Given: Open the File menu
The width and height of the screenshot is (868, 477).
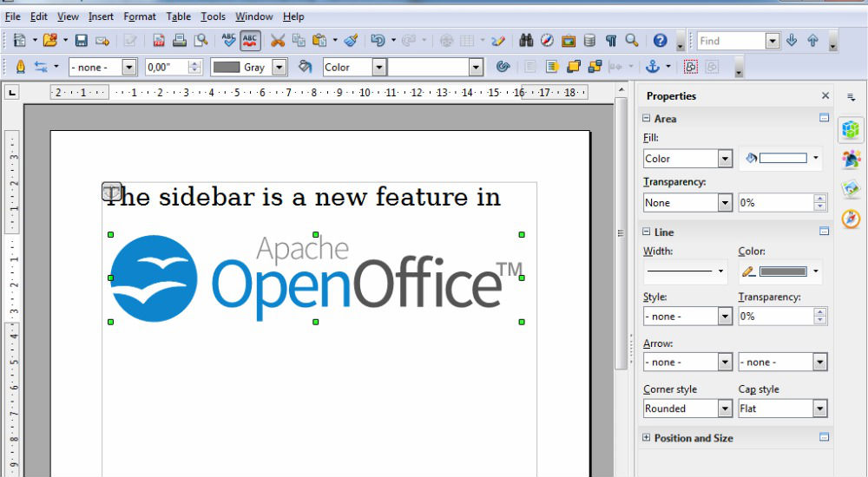Looking at the screenshot, I should 12,16.
